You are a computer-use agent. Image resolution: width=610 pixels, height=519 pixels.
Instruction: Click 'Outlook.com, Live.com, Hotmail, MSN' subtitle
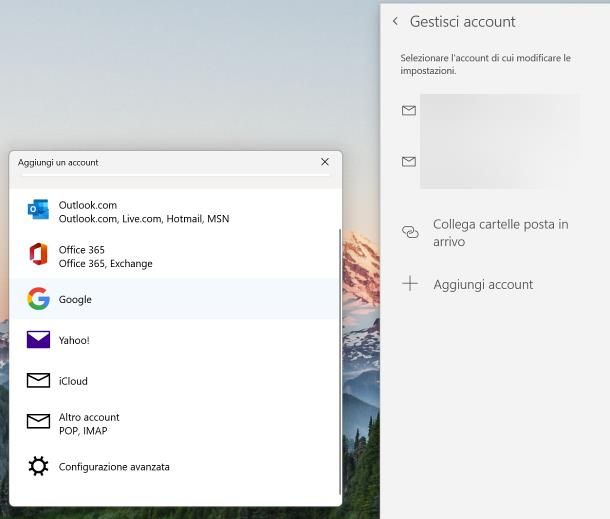(x=144, y=219)
